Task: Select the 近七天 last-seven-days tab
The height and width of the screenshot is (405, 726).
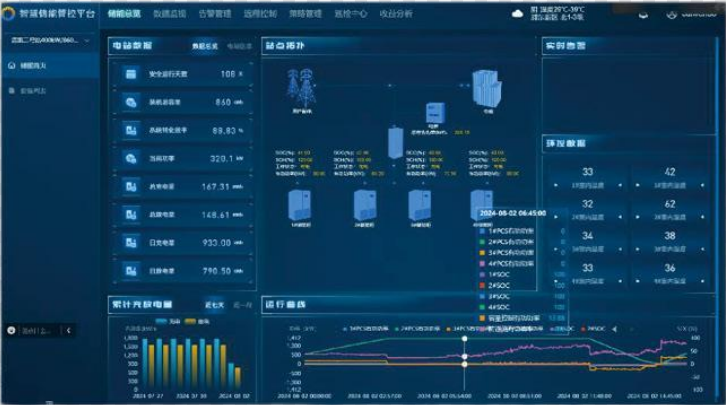Action: coord(214,305)
